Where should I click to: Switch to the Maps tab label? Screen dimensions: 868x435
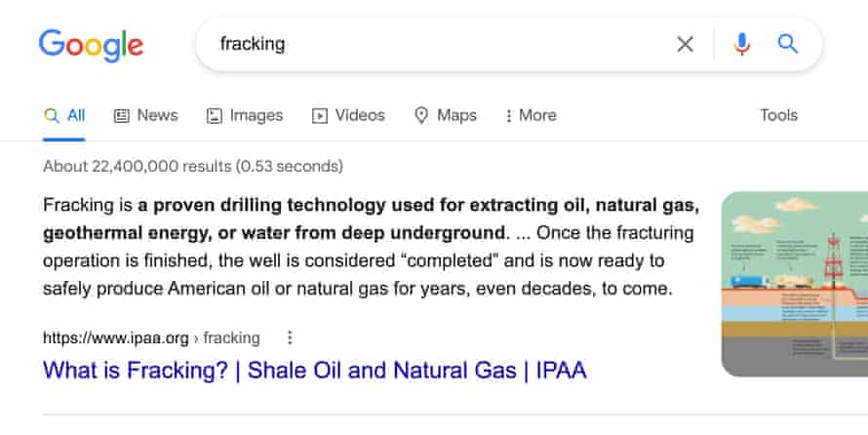click(x=456, y=115)
